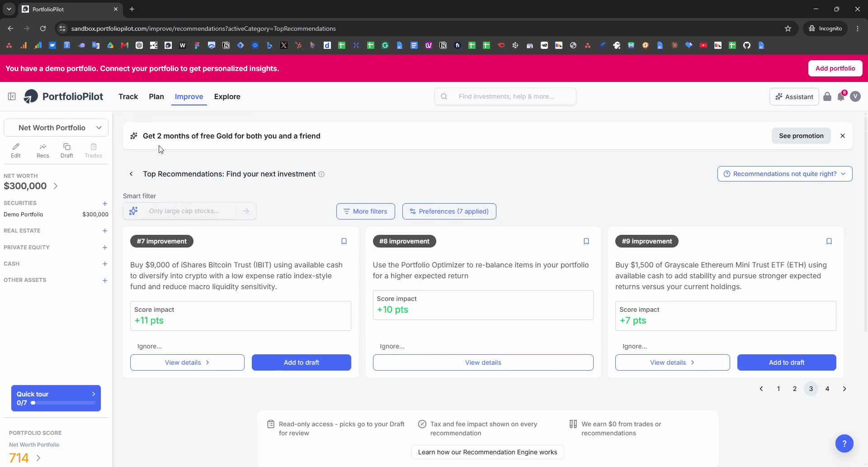Expand the Net Worth Portfolio dropdown
Image resolution: width=868 pixels, height=467 pixels.
click(56, 128)
